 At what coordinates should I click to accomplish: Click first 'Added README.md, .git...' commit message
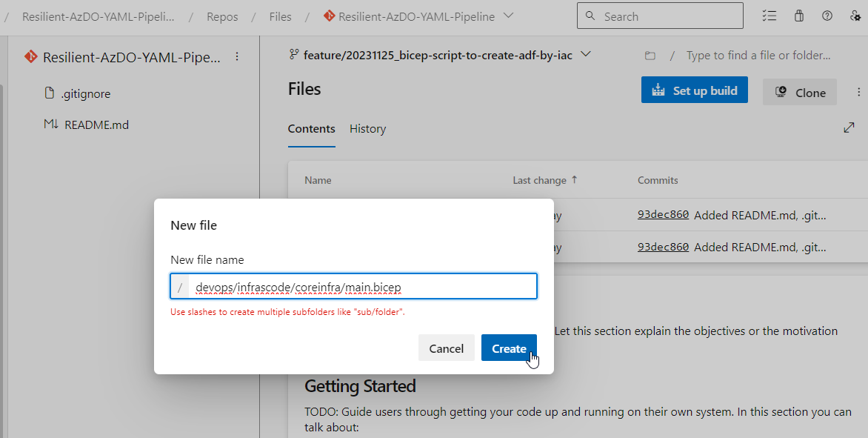click(x=760, y=216)
